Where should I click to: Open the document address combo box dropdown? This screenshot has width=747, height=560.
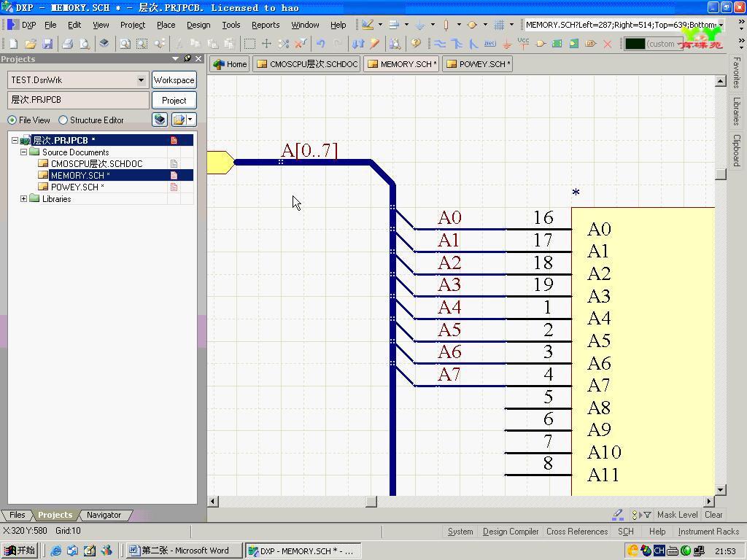point(721,25)
